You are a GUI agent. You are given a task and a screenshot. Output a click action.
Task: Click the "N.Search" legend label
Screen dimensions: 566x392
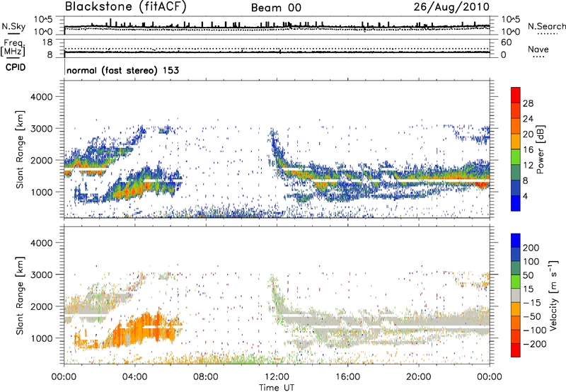point(546,26)
